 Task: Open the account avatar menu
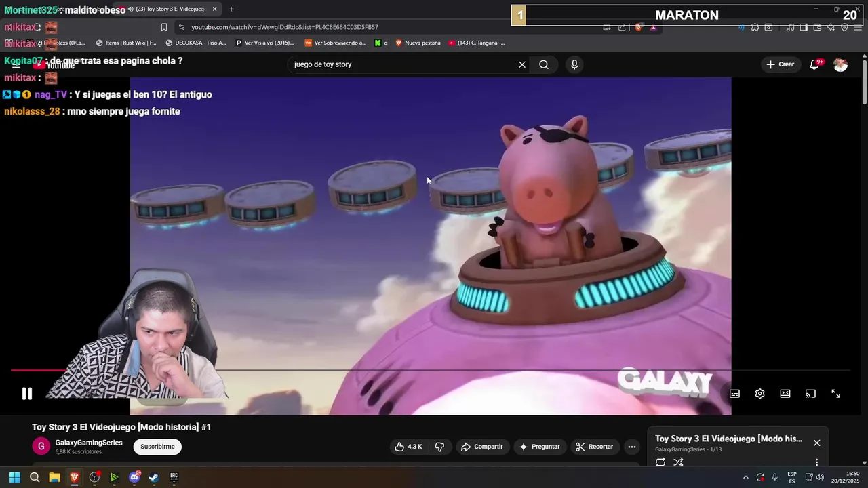(841, 64)
